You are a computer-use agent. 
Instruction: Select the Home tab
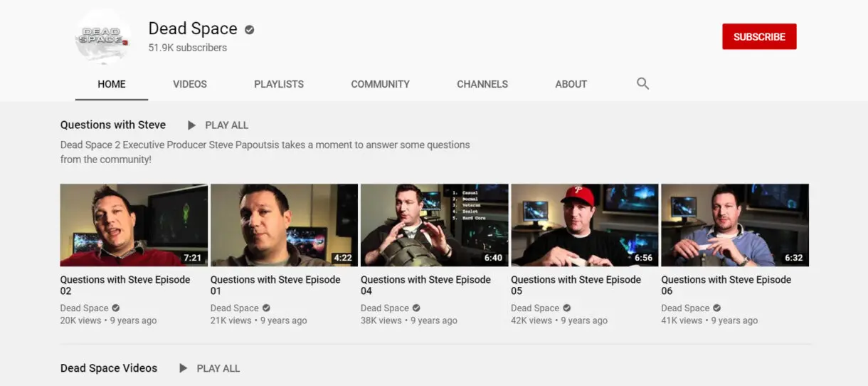pos(112,84)
